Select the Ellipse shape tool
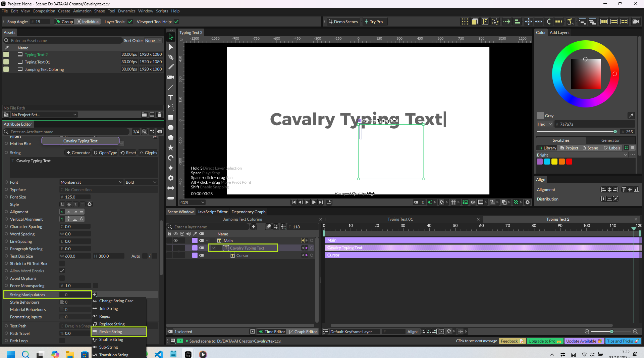Screen dimensions: 644x358 point(171,128)
